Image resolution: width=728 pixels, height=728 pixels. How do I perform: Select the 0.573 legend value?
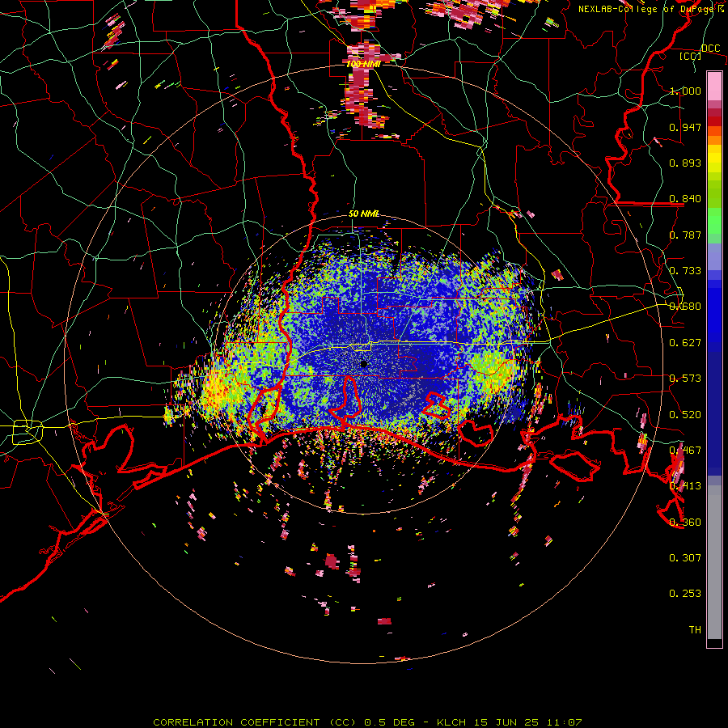point(685,379)
